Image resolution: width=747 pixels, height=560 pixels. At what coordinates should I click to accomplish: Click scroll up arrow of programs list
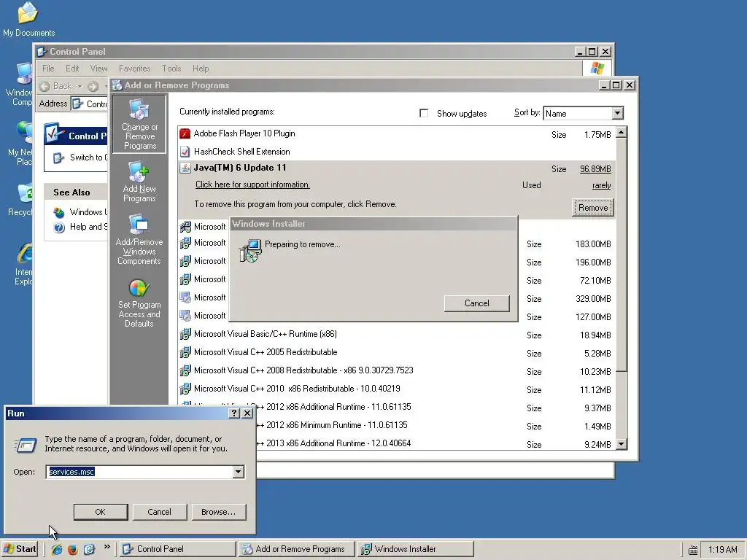point(622,133)
